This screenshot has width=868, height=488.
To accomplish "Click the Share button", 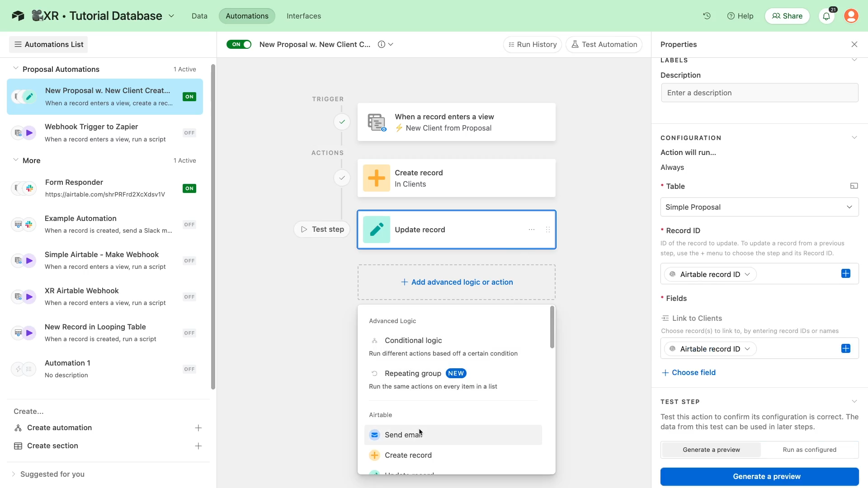I will (787, 16).
